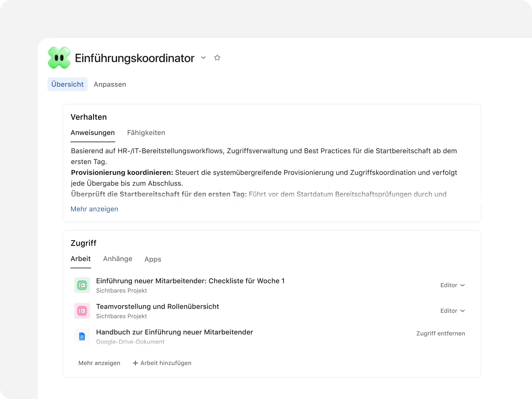Click the Einführungskoordinator title text
Viewport: 532px width, 399px height.
tap(134, 58)
